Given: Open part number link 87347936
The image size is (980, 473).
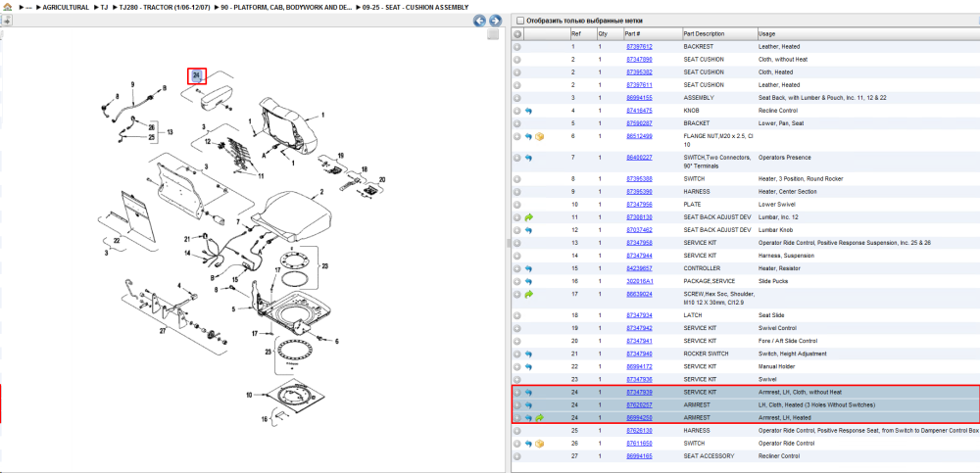Looking at the screenshot, I should coord(639,379).
